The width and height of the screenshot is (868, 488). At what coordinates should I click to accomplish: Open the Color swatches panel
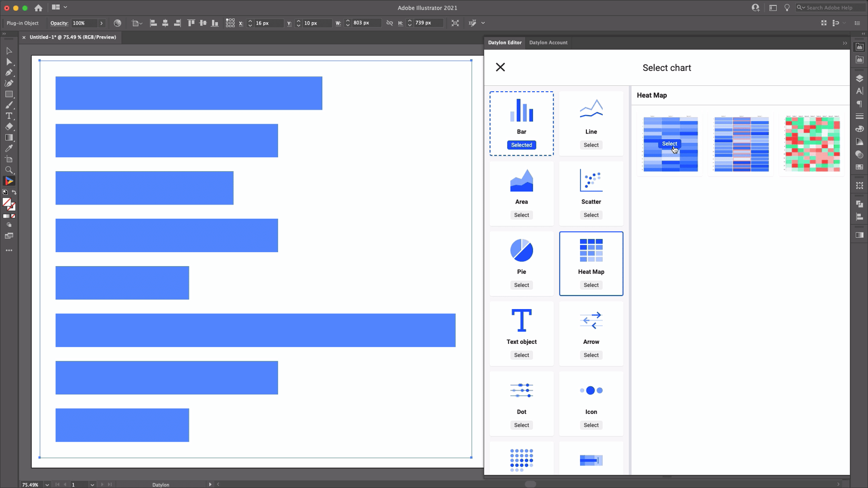(x=859, y=166)
